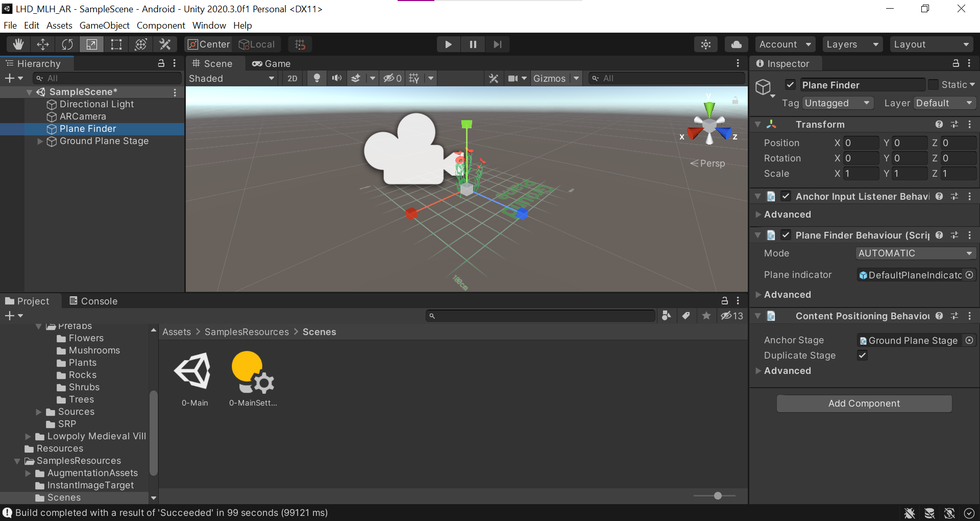Click Search by Type icon in Project
This screenshot has height=521, width=980.
pos(666,316)
